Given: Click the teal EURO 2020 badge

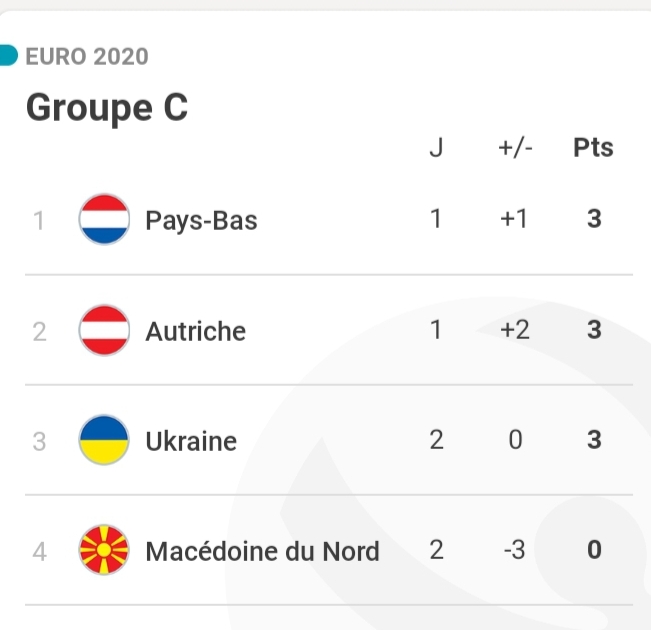Looking at the screenshot, I should click(8, 55).
